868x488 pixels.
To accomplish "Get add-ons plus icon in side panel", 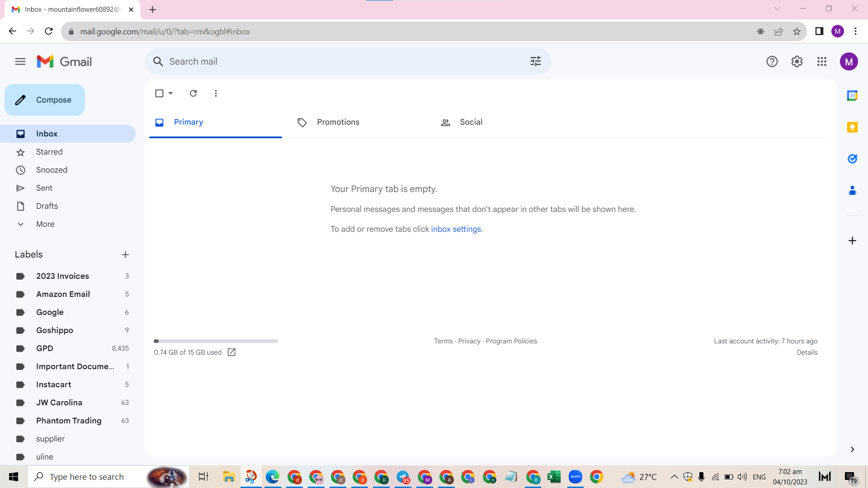I will (852, 240).
